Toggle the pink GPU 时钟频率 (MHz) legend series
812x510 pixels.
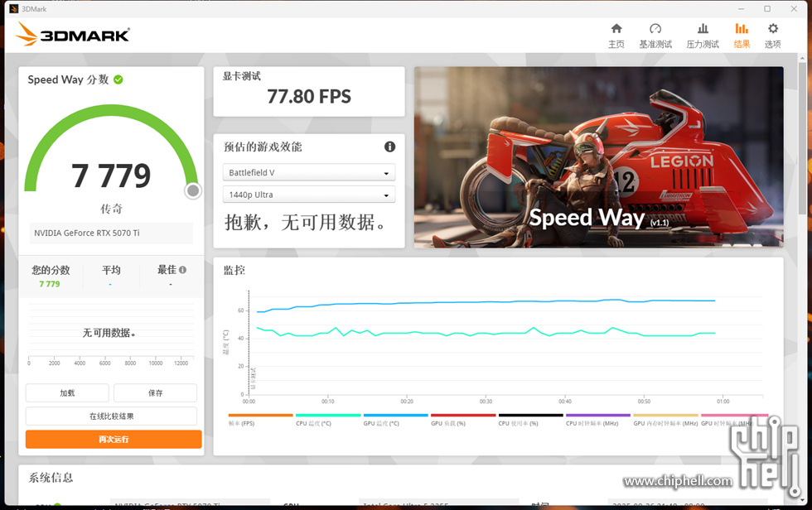coord(733,420)
